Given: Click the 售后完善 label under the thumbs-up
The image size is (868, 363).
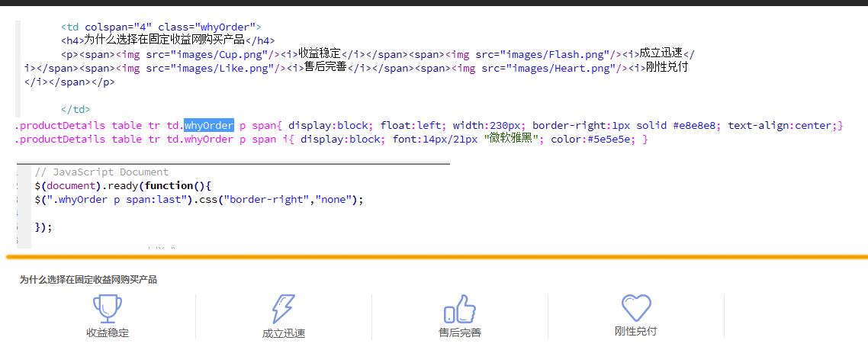Looking at the screenshot, I should tap(459, 333).
